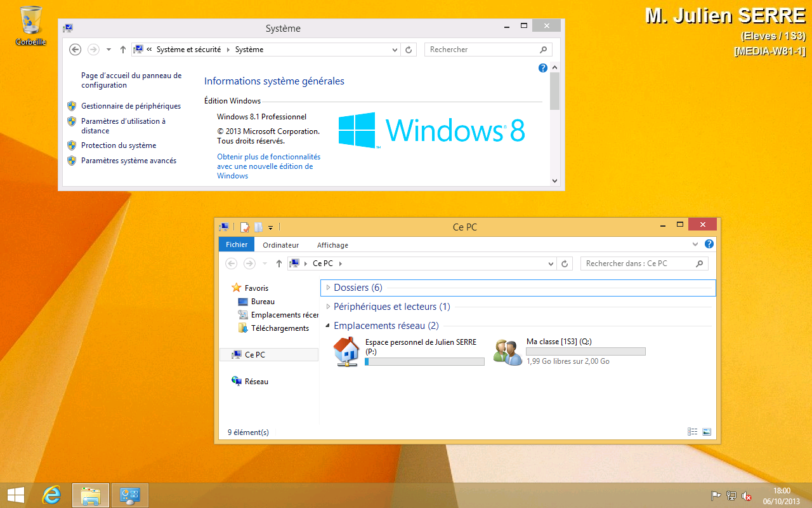Select Téléchargements in the sidebar
The width and height of the screenshot is (812, 508).
(273, 328)
